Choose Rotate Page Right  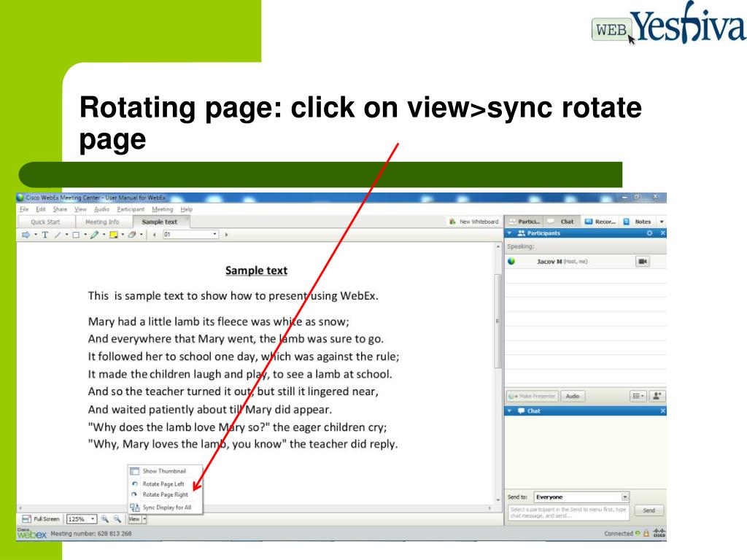click(165, 495)
